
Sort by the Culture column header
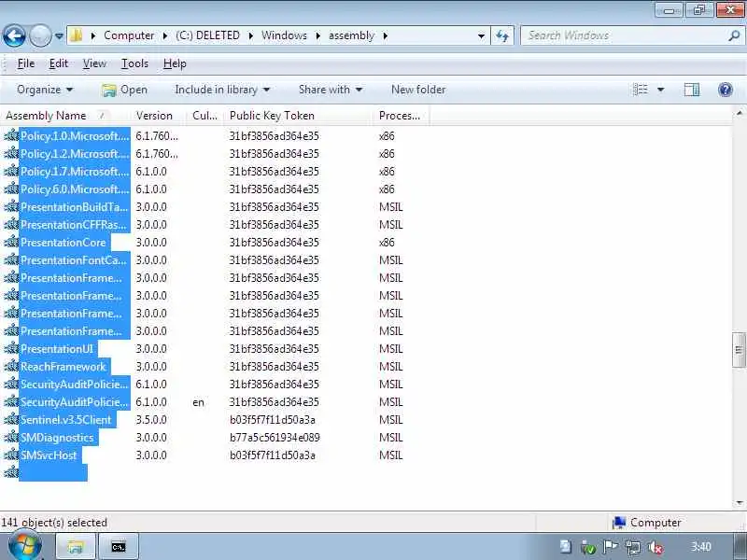click(x=204, y=116)
